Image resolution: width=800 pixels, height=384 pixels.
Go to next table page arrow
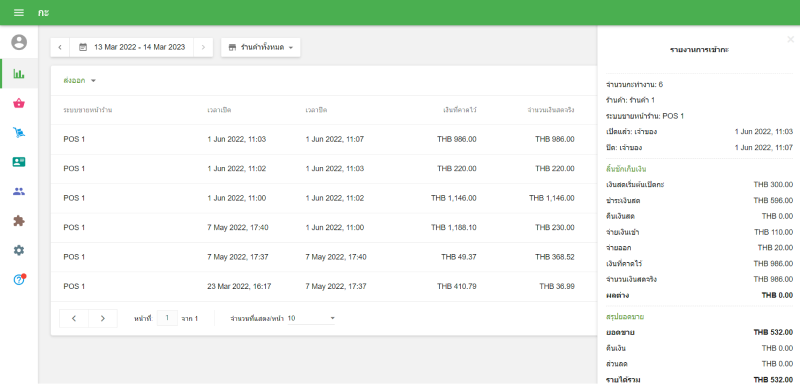click(103, 318)
